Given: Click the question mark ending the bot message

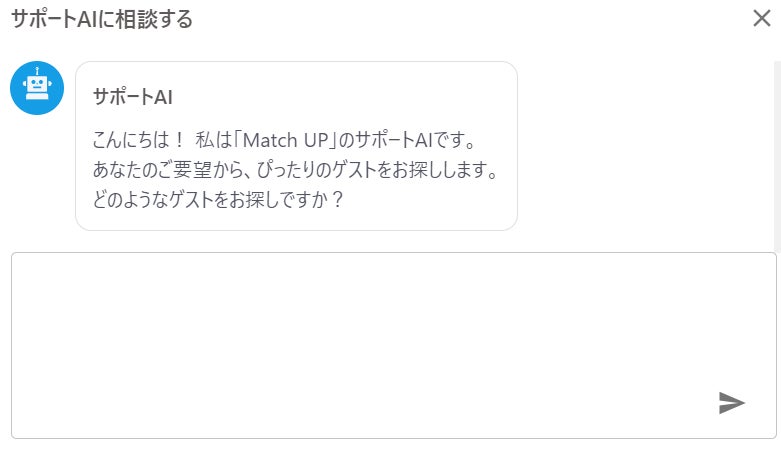Looking at the screenshot, I should point(337,200).
